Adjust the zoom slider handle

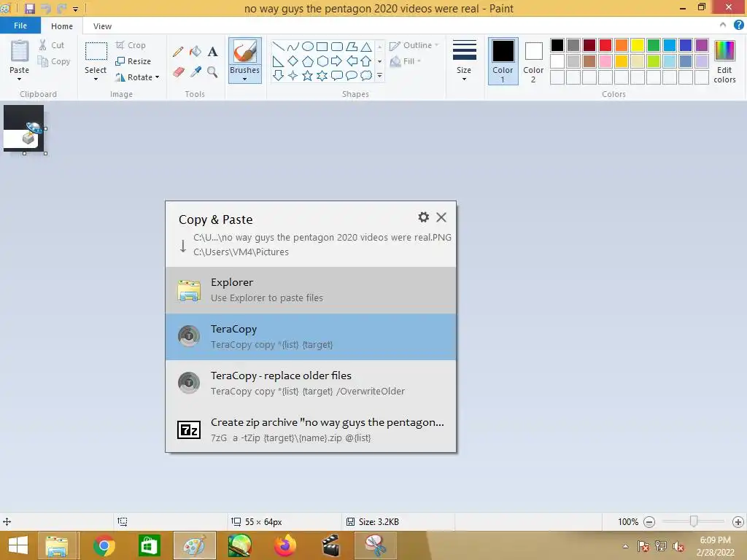click(x=694, y=521)
